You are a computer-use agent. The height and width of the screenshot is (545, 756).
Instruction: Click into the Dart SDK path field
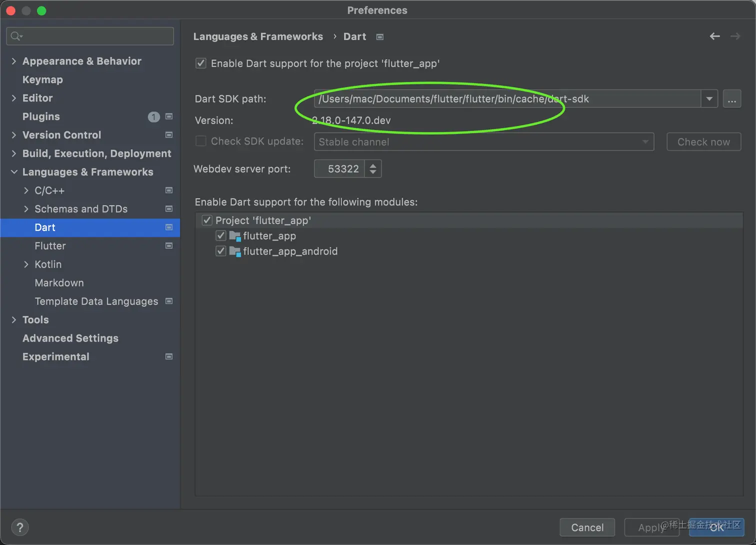[507, 99]
